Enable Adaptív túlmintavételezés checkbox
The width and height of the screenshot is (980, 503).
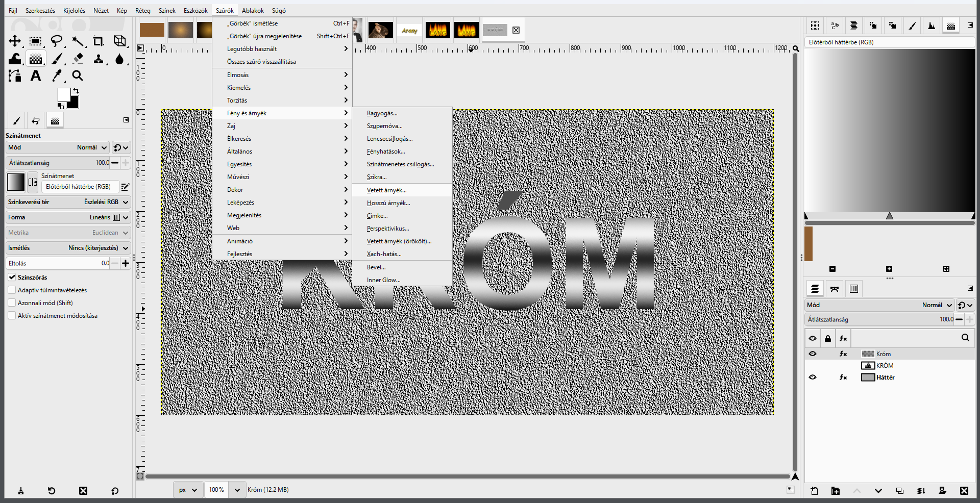[12, 290]
